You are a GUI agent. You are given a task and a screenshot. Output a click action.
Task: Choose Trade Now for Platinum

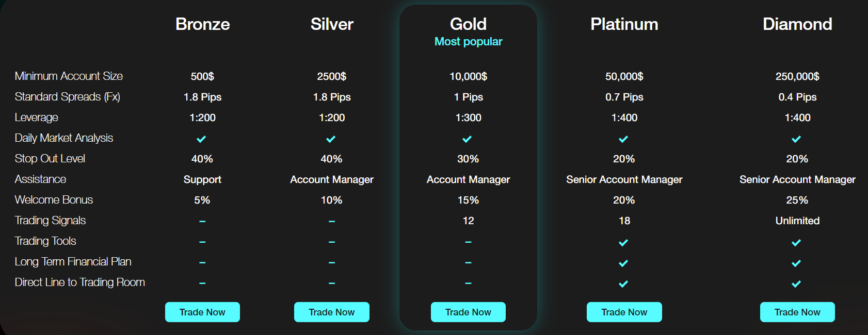coord(624,312)
